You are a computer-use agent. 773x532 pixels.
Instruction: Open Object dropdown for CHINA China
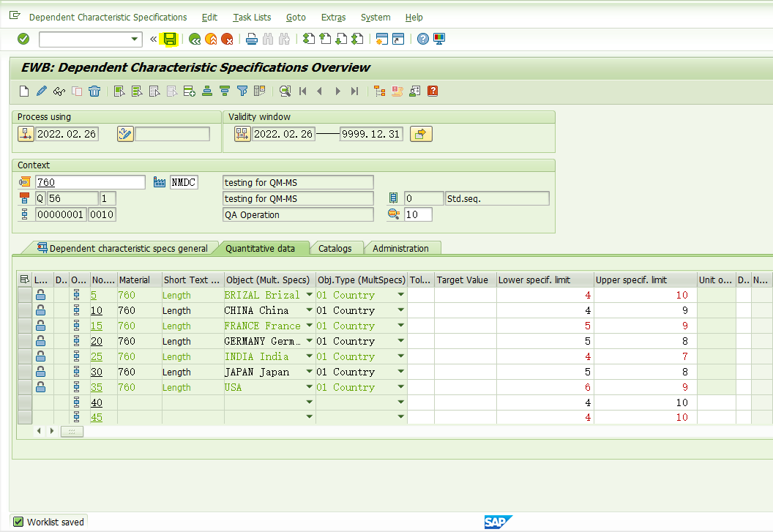coord(309,310)
